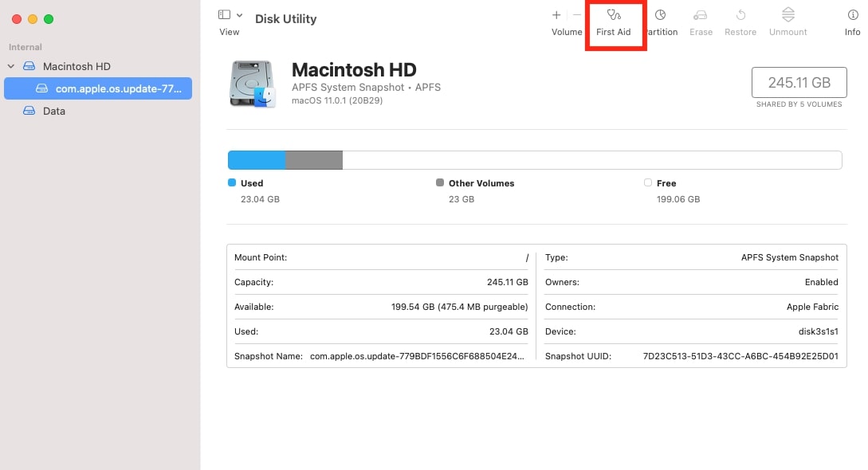Click the Type value APFS System Snapshot
This screenshot has height=470, width=868.
(x=790, y=257)
